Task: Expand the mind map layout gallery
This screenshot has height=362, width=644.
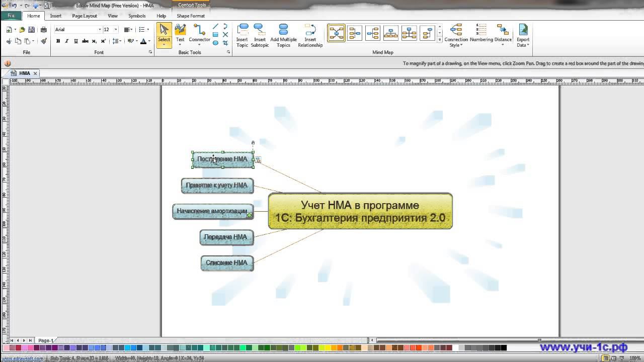Action: coord(440,40)
